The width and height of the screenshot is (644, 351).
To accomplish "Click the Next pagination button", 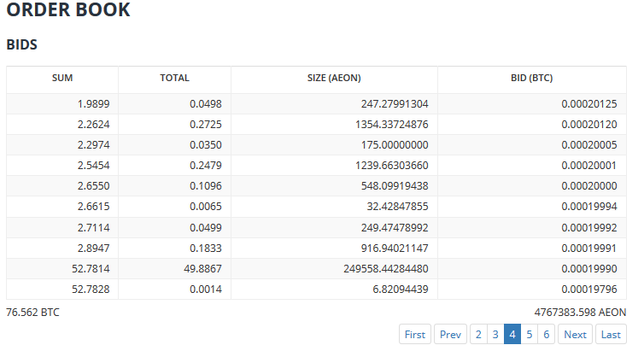I will (x=575, y=334).
